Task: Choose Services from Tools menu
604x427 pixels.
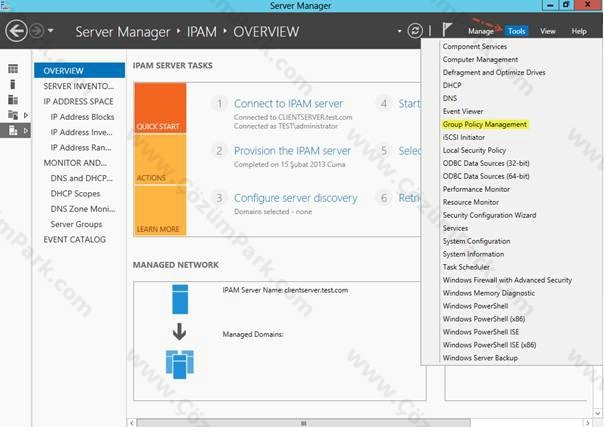Action: 455,228
